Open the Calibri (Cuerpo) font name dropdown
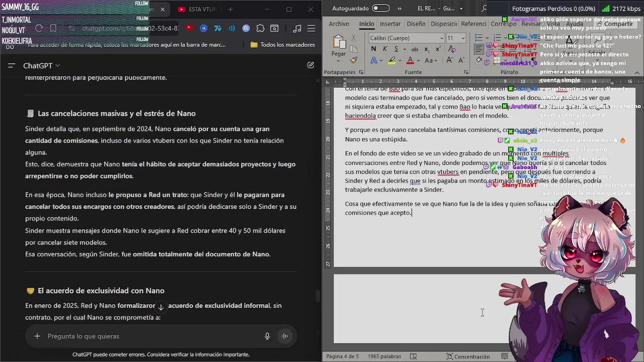This screenshot has height=362, width=644. (x=442, y=38)
